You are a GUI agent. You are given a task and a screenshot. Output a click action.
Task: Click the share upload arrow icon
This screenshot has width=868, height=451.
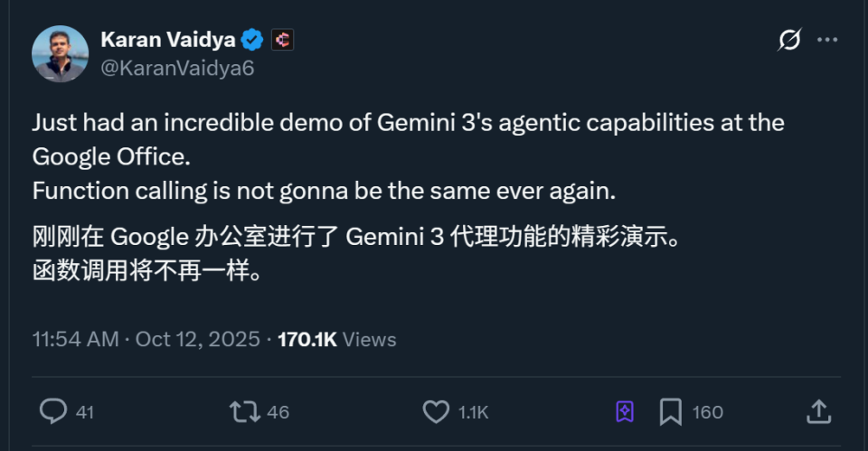[818, 412]
